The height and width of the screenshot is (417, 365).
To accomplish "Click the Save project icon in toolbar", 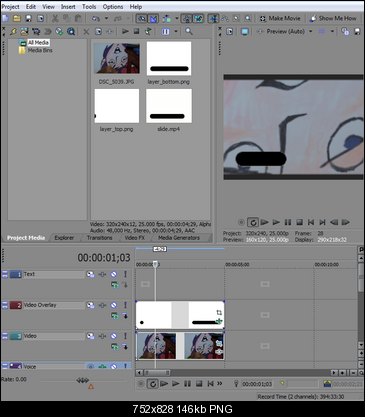I will 29,19.
